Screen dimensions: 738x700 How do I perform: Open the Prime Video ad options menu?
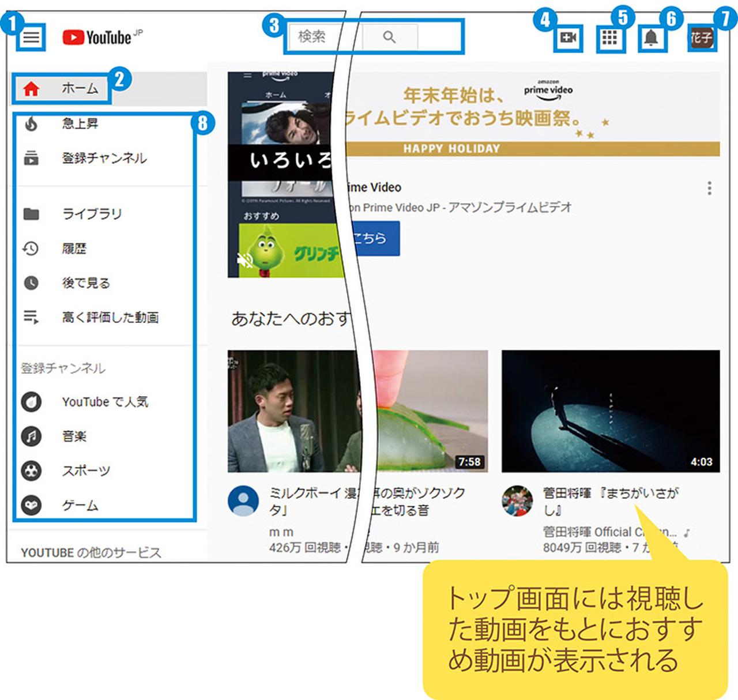709,188
